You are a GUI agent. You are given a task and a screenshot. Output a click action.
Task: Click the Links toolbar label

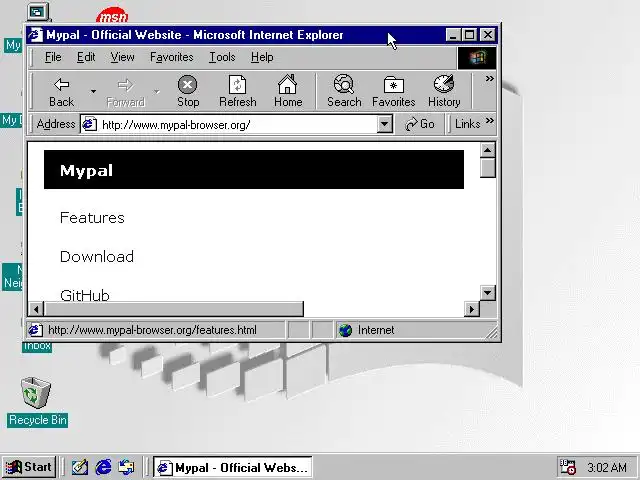467,124
